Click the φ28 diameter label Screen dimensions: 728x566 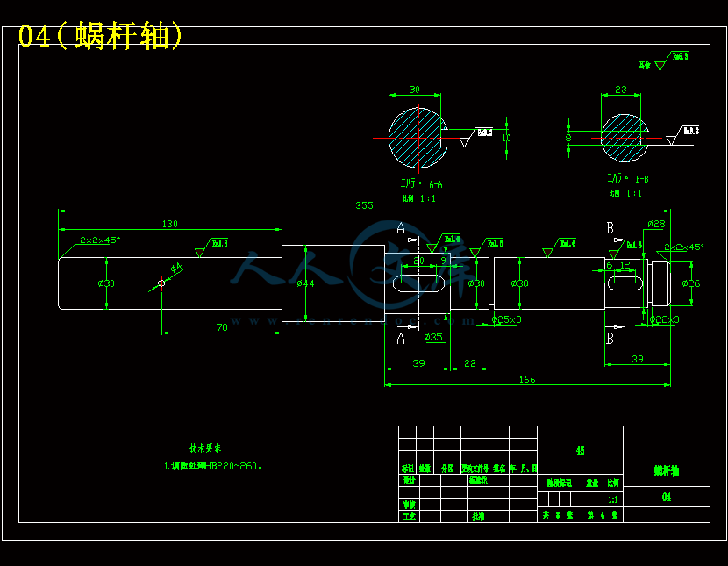coord(656,224)
